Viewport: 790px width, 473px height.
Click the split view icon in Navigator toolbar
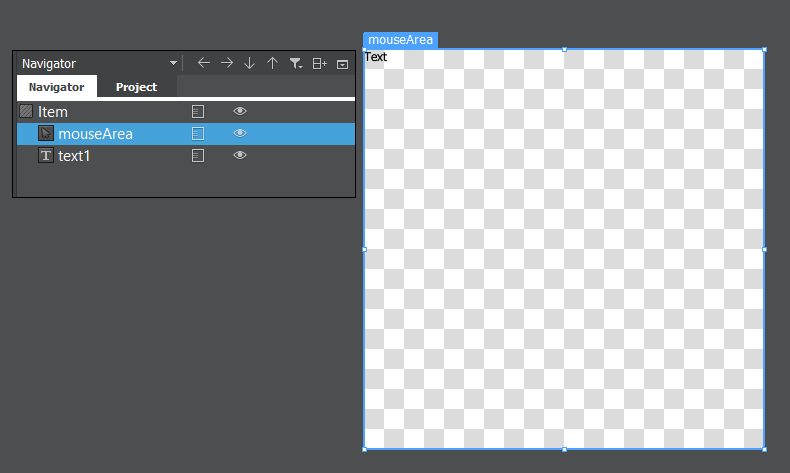319,63
